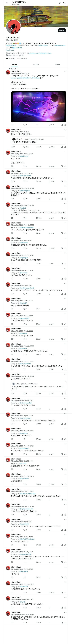Follow the FavoRite account
The height and width of the screenshot is (644, 72).
(62, 30)
